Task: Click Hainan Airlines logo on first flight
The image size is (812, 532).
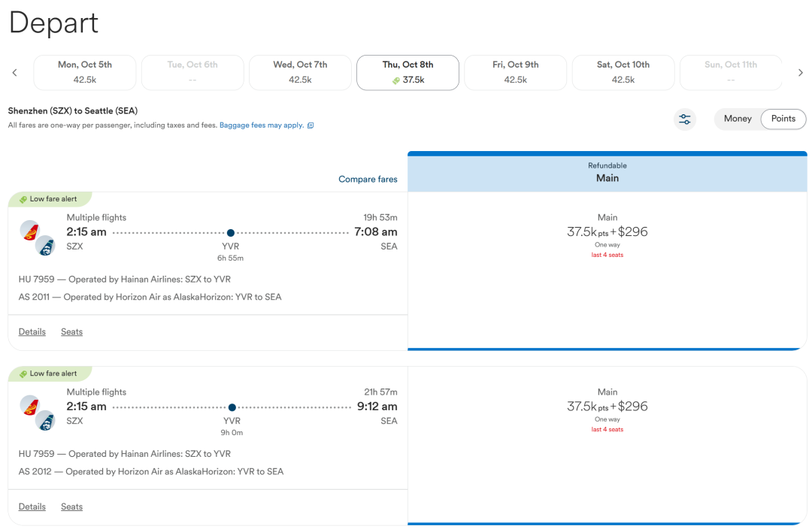Action: click(x=30, y=231)
